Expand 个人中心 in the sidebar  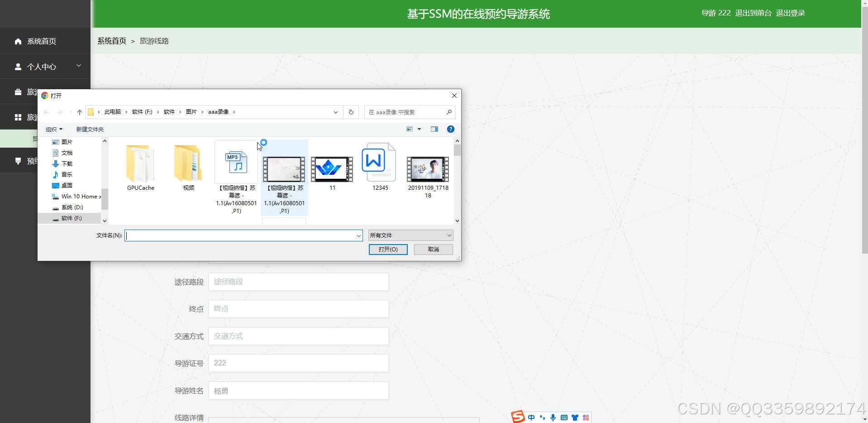[x=45, y=67]
